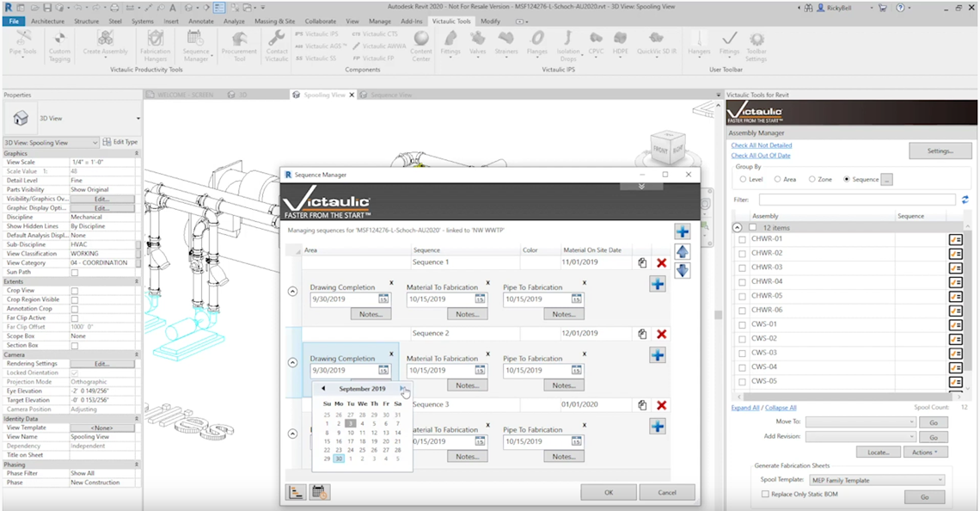Click the Valves ribbon tool

[x=477, y=42]
